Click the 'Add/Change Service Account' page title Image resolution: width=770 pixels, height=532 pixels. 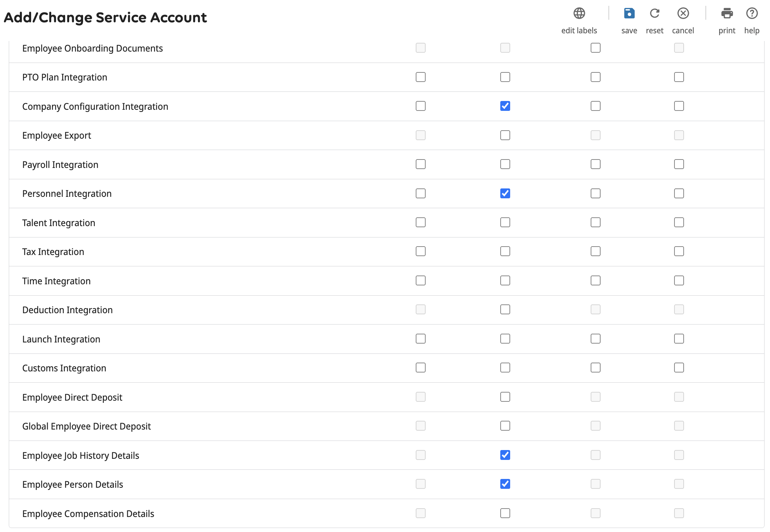(x=105, y=17)
